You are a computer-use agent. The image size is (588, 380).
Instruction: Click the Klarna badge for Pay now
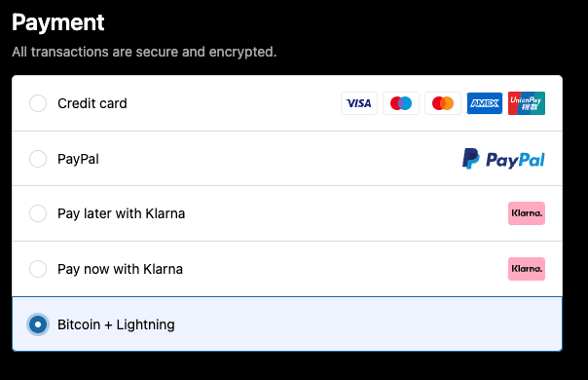point(527,269)
